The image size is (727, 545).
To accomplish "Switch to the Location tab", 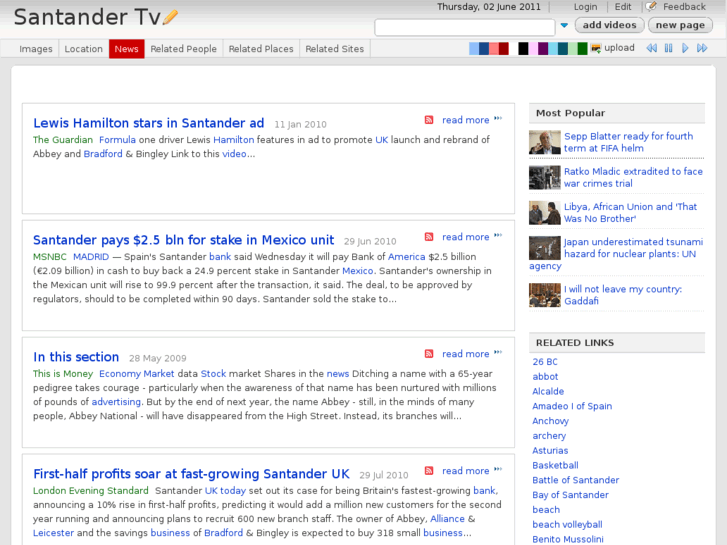I will pos(83,49).
